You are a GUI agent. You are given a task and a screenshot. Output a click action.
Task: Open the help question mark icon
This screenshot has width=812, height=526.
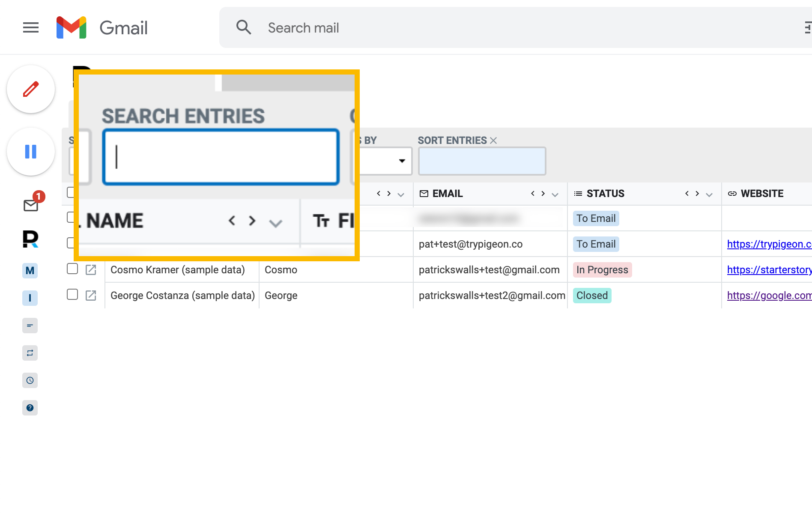click(30, 408)
